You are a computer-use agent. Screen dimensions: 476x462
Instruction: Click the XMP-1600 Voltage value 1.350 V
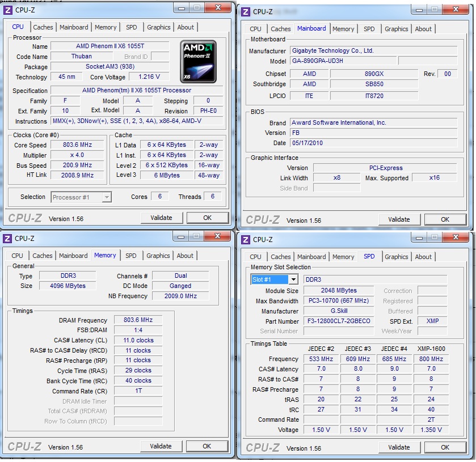[x=431, y=430]
